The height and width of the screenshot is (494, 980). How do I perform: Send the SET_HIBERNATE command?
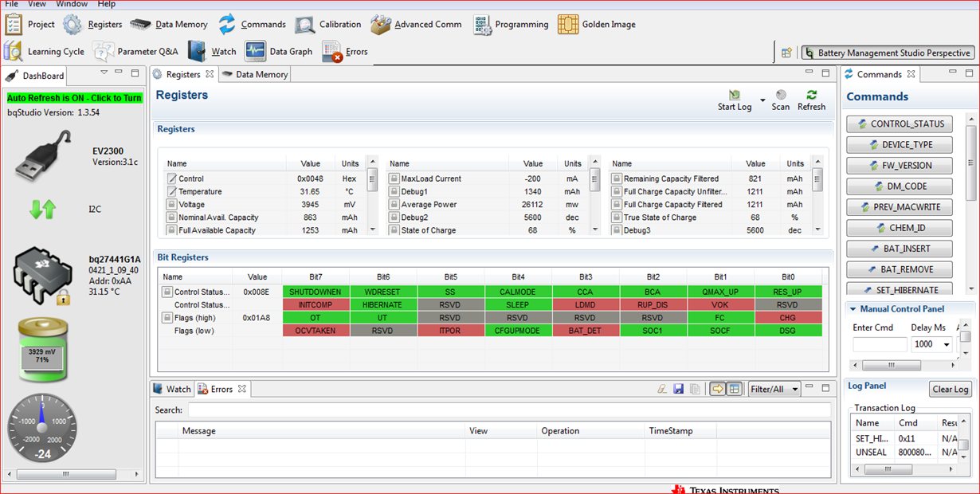(x=900, y=289)
